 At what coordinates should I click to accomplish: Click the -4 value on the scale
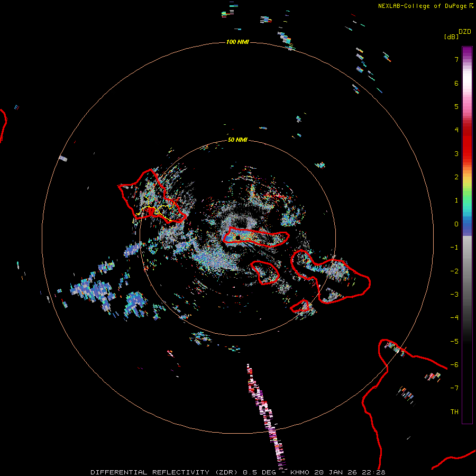(x=454, y=318)
